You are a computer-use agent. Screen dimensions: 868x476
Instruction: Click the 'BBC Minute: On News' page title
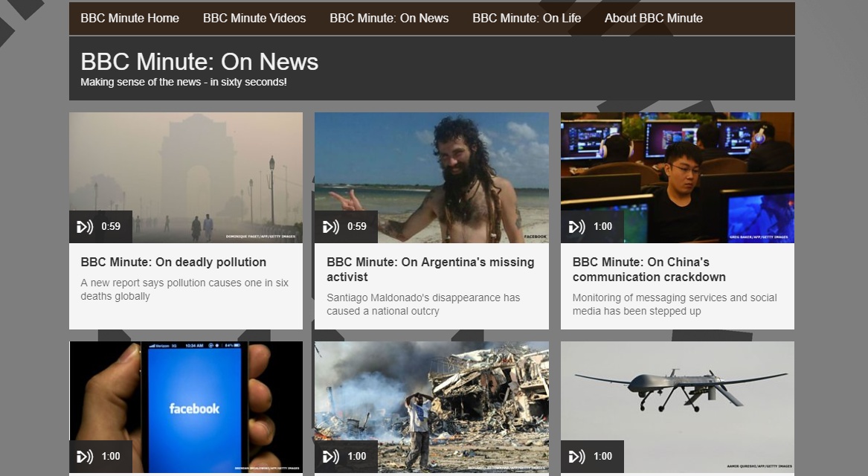tap(199, 62)
